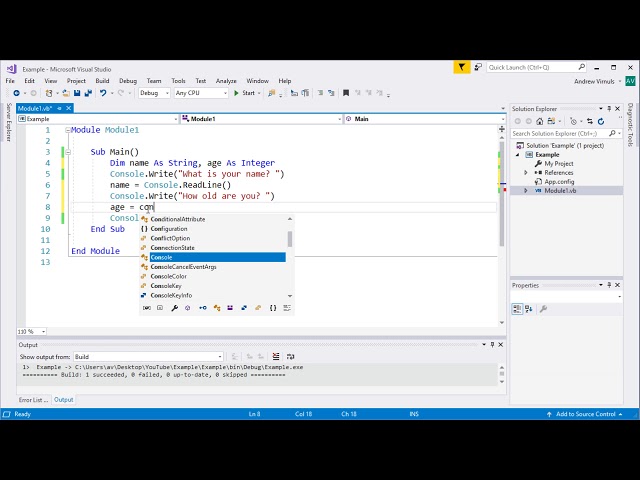Toggle the Namespaces braces IntelliSense filter
Image resolution: width=640 pixels, height=480 pixels.
273,308
